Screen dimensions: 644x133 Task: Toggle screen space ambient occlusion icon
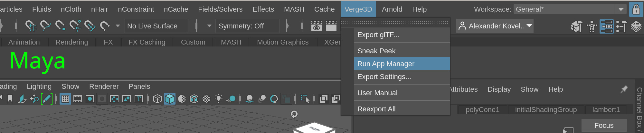[x=250, y=99]
